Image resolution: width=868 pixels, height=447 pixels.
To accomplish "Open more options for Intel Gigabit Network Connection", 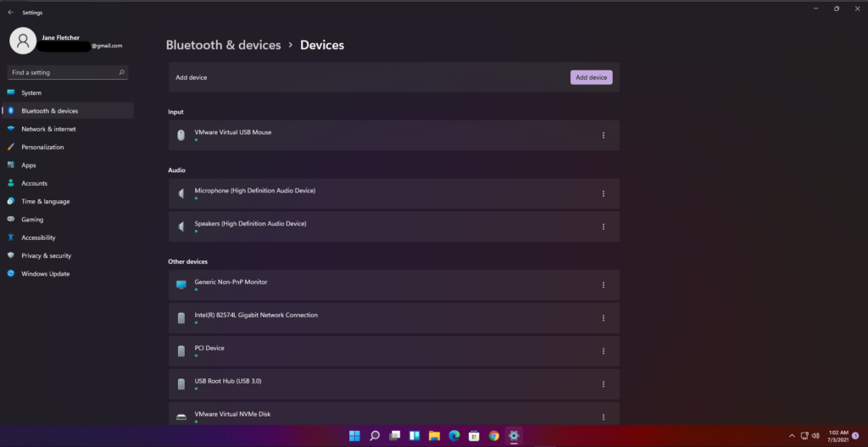I will 604,318.
